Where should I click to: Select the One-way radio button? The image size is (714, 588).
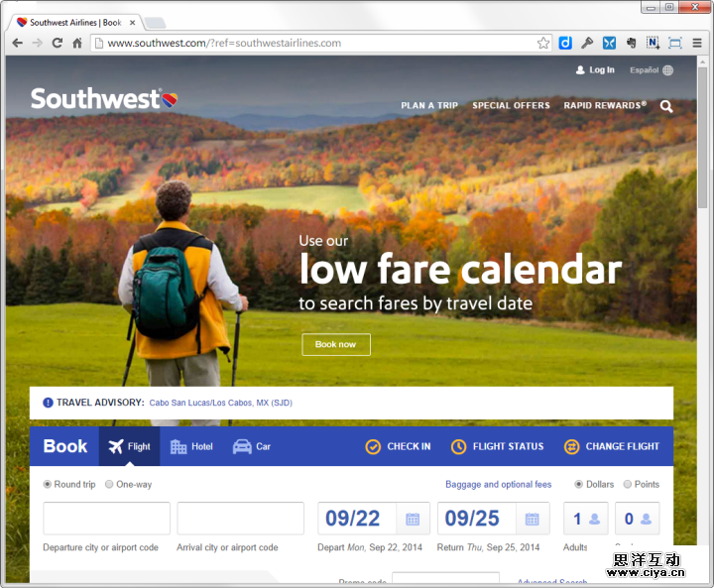(109, 484)
